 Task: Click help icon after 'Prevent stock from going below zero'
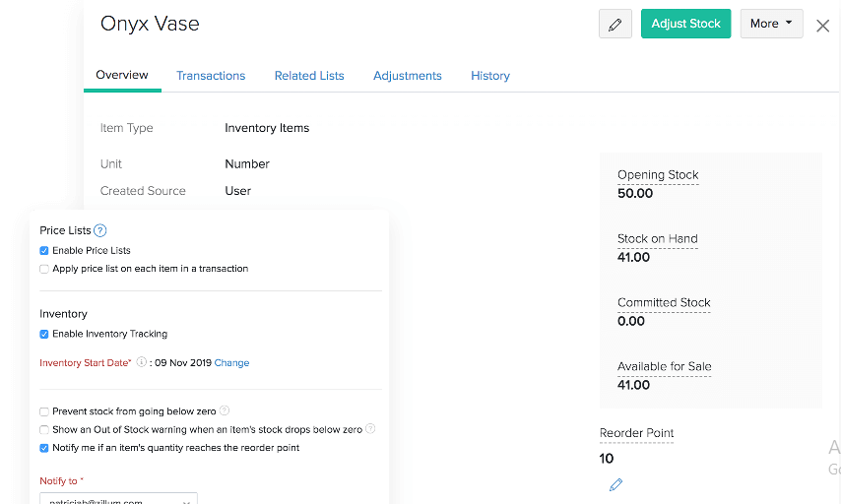tap(225, 410)
